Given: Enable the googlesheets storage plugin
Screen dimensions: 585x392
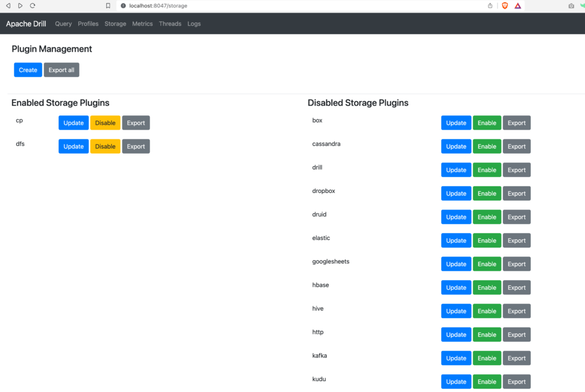Looking at the screenshot, I should coord(487,263).
